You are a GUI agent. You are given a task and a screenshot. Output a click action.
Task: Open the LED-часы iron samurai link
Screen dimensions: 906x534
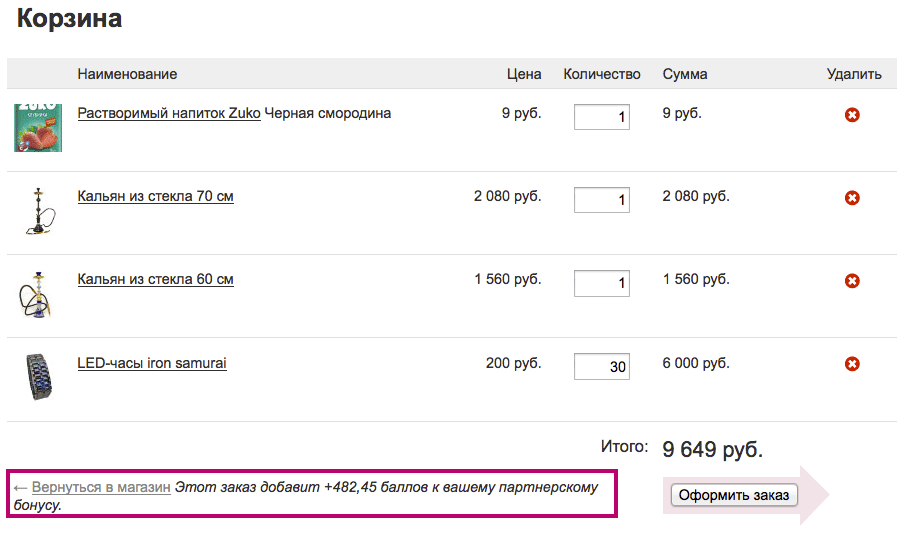(x=152, y=364)
